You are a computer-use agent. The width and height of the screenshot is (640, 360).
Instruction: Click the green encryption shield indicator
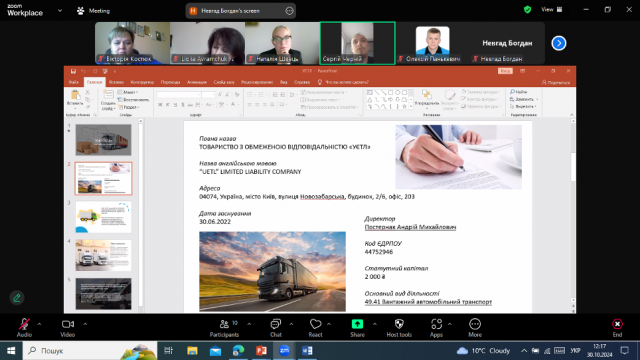tap(527, 9)
